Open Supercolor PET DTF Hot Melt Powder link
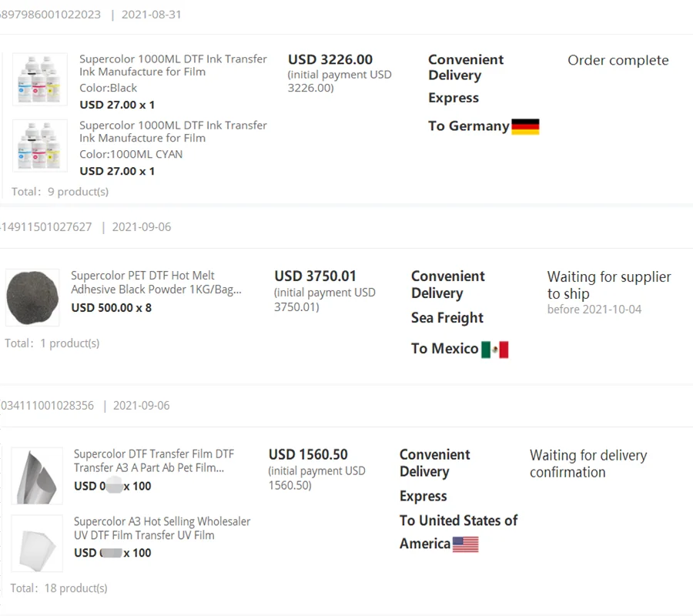 [x=156, y=283]
